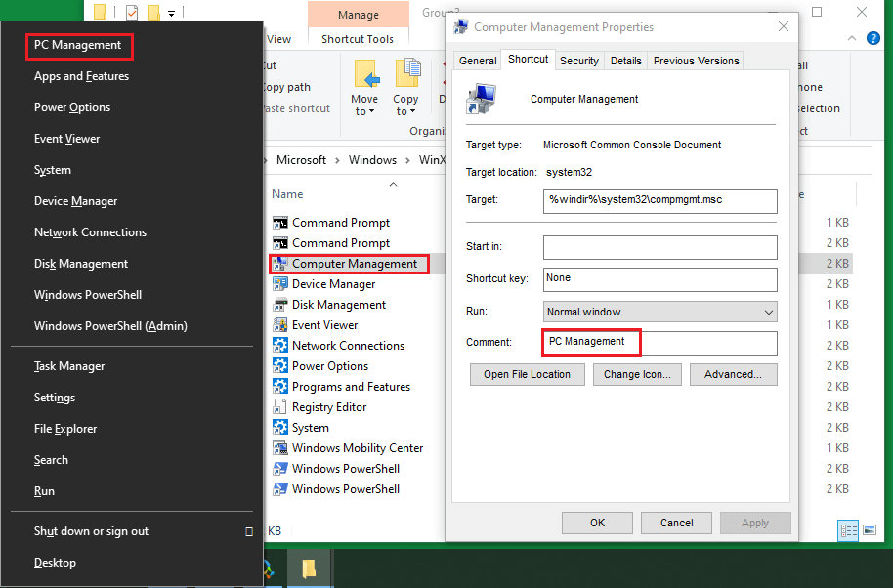Select Paste shortcut in the ribbon
Image resolution: width=893 pixels, height=588 pixels.
(297, 108)
